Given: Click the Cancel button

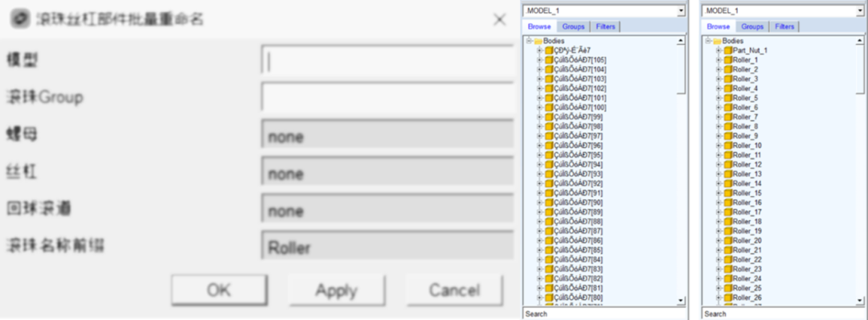Looking at the screenshot, I should (x=454, y=290).
